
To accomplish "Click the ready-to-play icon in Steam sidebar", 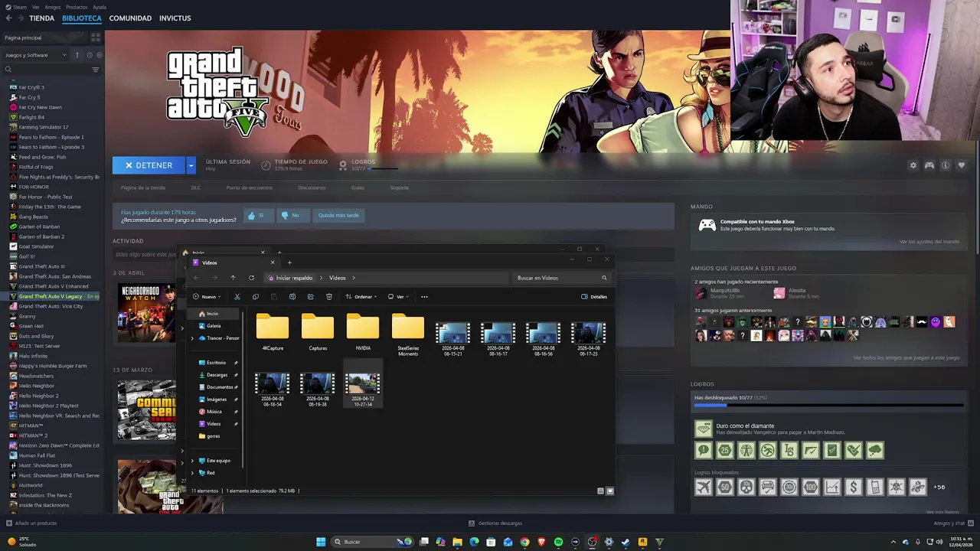I will click(x=99, y=55).
